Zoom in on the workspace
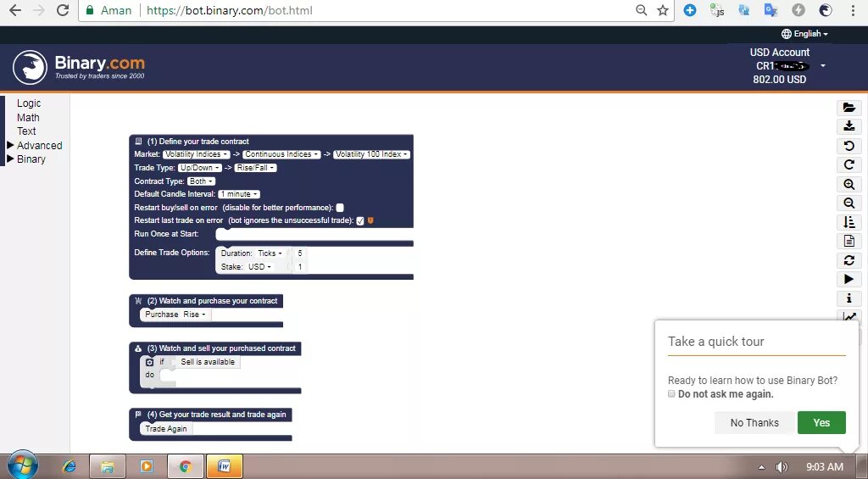Image resolution: width=868 pixels, height=479 pixels. coord(849,185)
